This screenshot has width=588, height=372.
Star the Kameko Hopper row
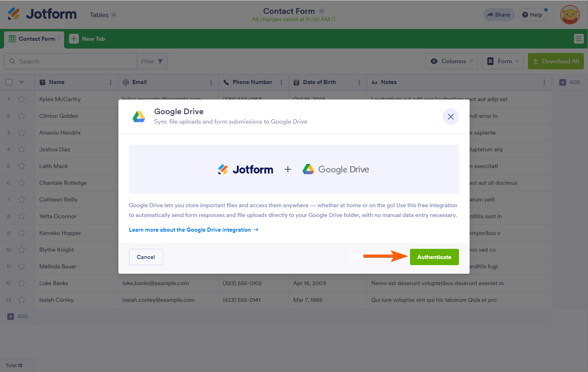pyautogui.click(x=22, y=233)
